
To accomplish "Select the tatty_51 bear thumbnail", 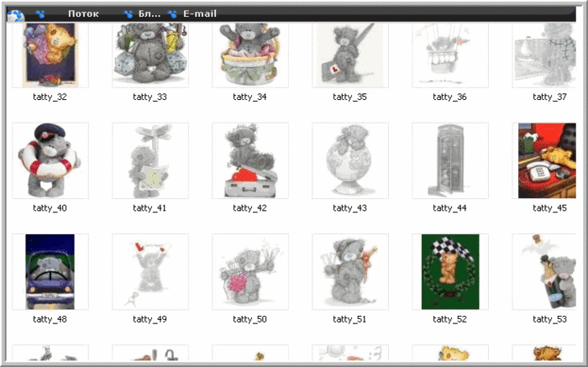I will [x=350, y=272].
